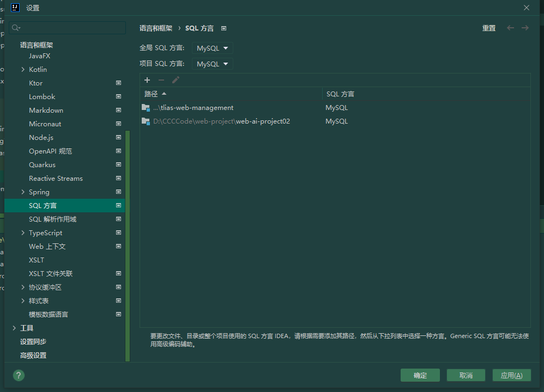Open the Web 上下文 settings page
544x392 pixels.
(47, 247)
